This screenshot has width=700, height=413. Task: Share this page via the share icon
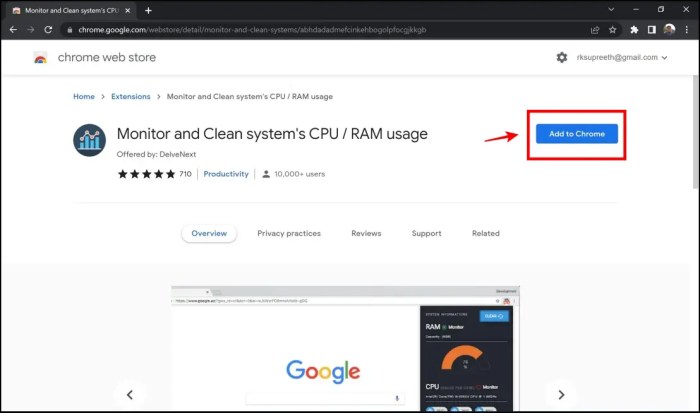(x=595, y=30)
